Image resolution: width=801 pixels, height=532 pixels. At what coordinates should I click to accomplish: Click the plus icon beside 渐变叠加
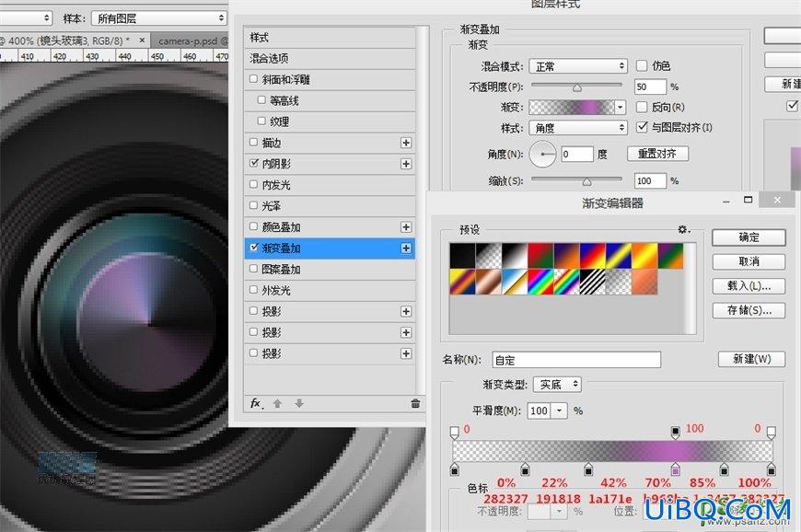click(406, 249)
